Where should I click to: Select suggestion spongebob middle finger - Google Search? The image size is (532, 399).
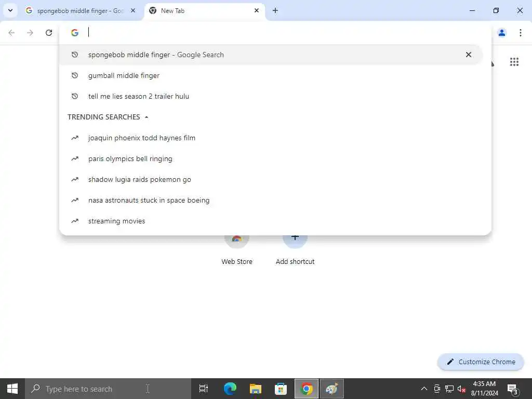click(x=271, y=55)
